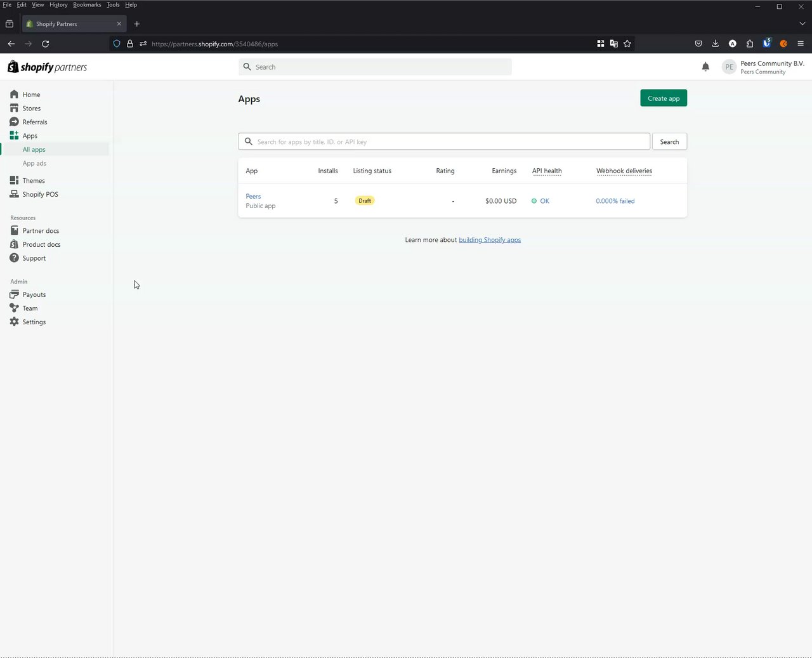Click the PE account avatar
The width and height of the screenshot is (812, 658).
[x=729, y=67]
